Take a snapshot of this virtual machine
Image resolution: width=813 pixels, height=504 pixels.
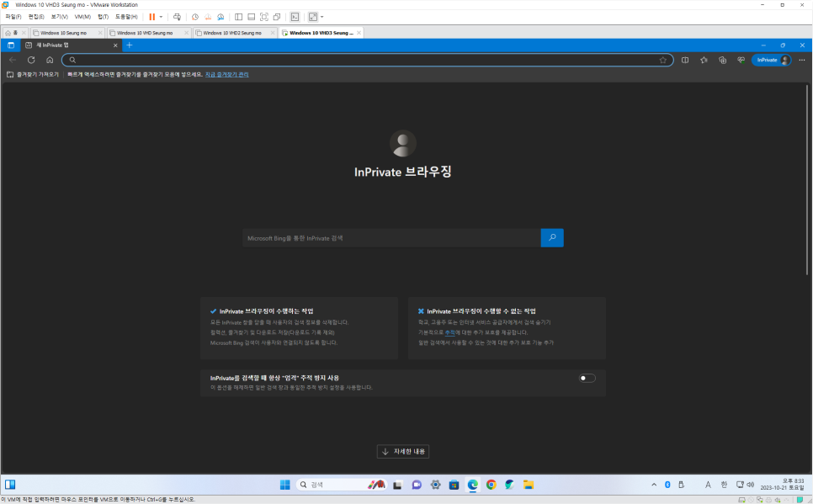pyautogui.click(x=195, y=17)
